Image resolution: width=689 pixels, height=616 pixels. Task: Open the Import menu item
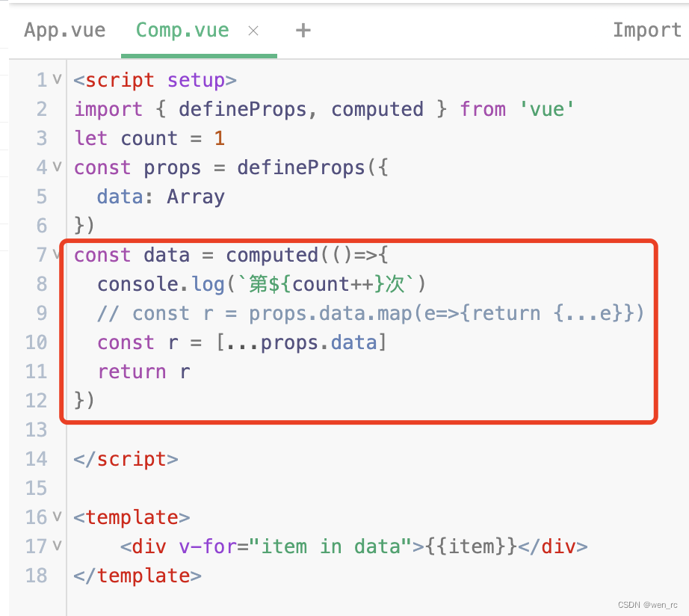tap(647, 31)
